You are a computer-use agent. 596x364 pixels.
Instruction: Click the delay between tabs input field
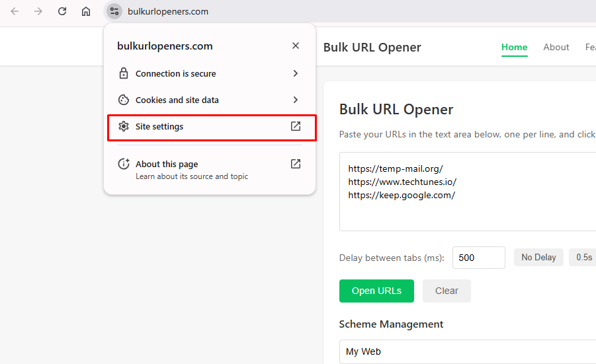tap(478, 258)
